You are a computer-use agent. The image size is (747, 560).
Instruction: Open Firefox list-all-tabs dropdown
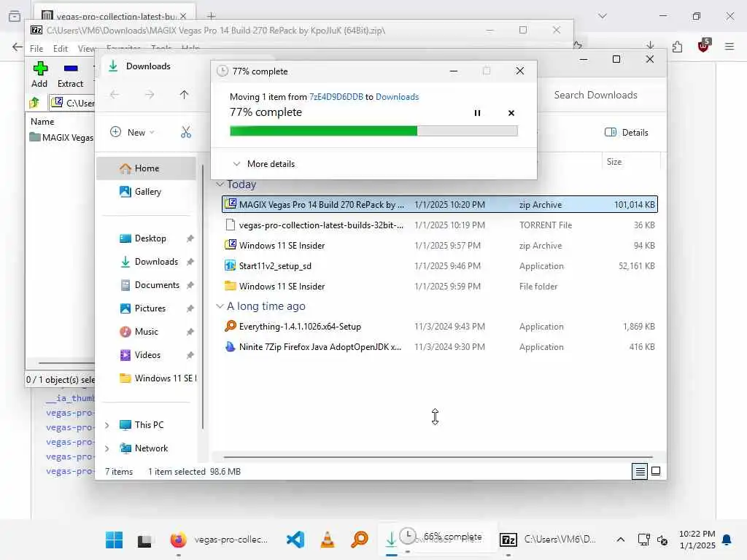click(603, 16)
